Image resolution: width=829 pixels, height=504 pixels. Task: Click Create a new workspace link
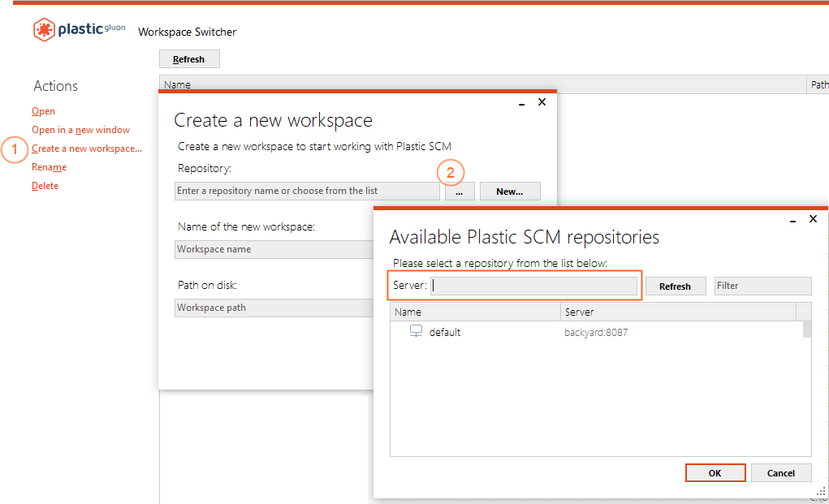pyautogui.click(x=87, y=149)
